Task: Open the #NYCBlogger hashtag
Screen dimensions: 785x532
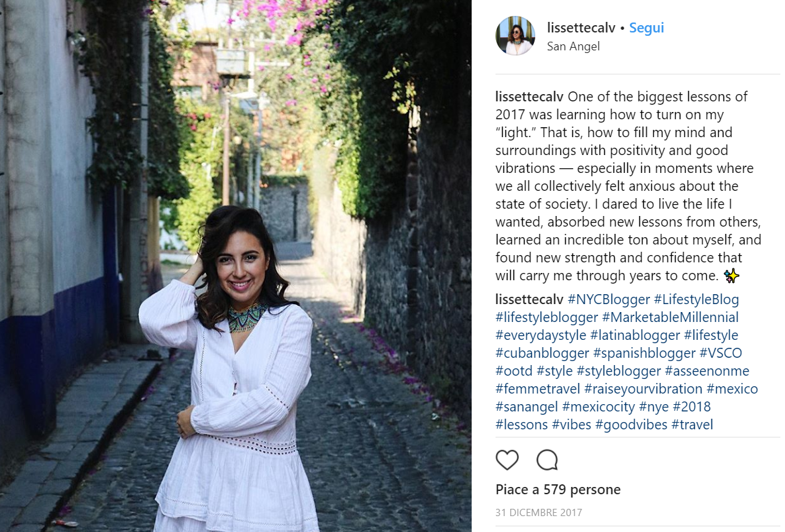Action: click(x=608, y=299)
